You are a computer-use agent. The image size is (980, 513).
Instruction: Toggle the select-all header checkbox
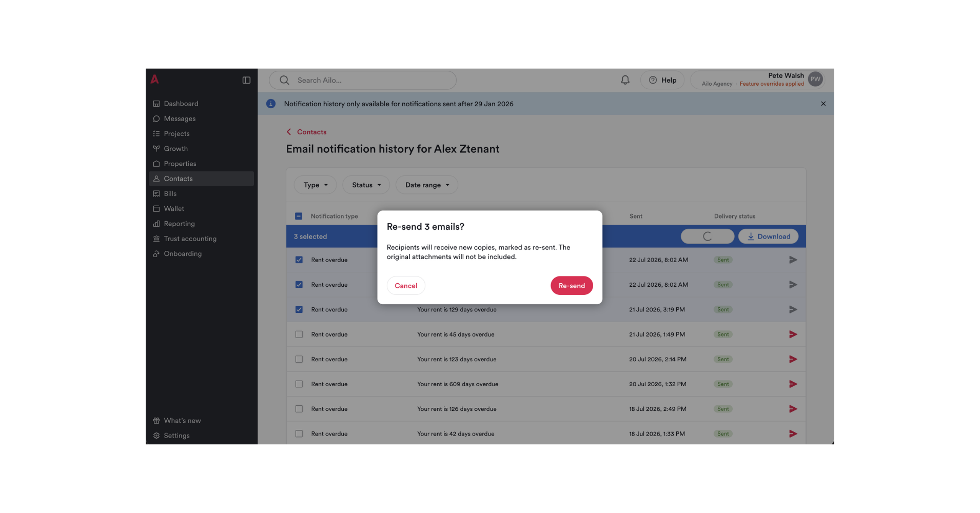click(x=299, y=216)
